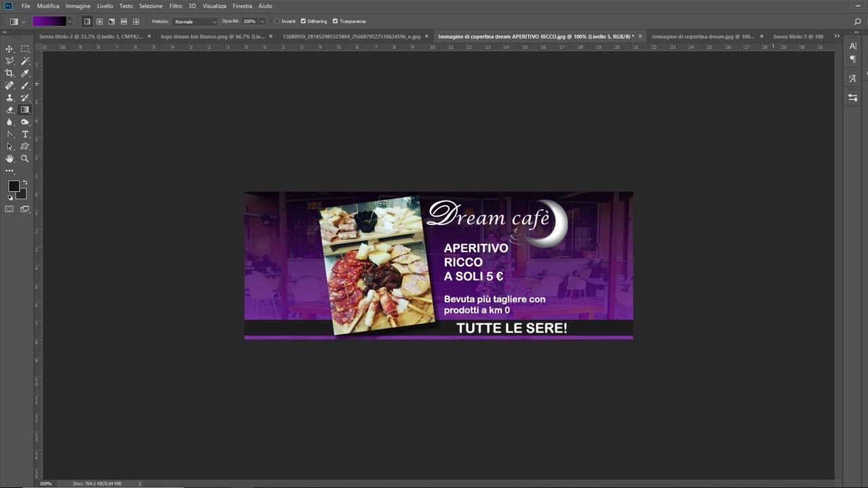Open the Metodo blend mode dropdown
The width and height of the screenshot is (868, 488).
[x=195, y=22]
